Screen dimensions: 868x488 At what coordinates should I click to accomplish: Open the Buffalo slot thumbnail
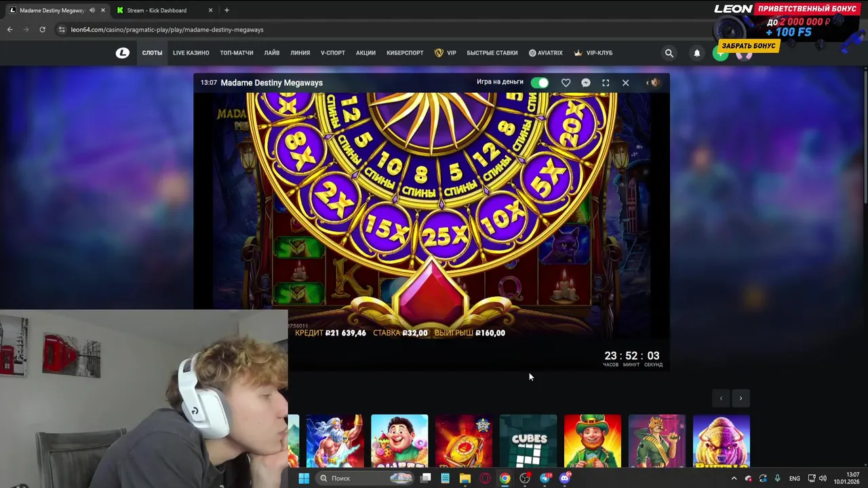[722, 441]
